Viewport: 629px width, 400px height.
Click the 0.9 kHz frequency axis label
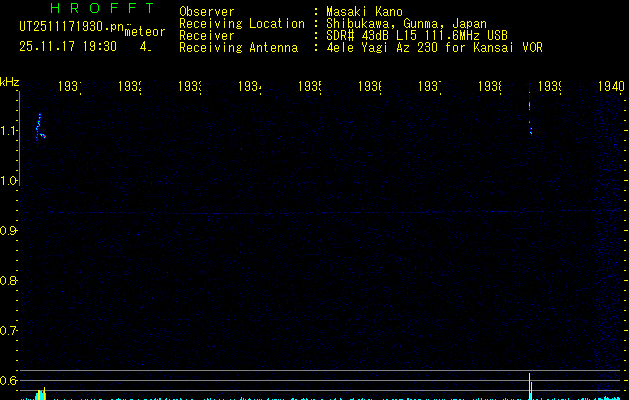(x=10, y=231)
